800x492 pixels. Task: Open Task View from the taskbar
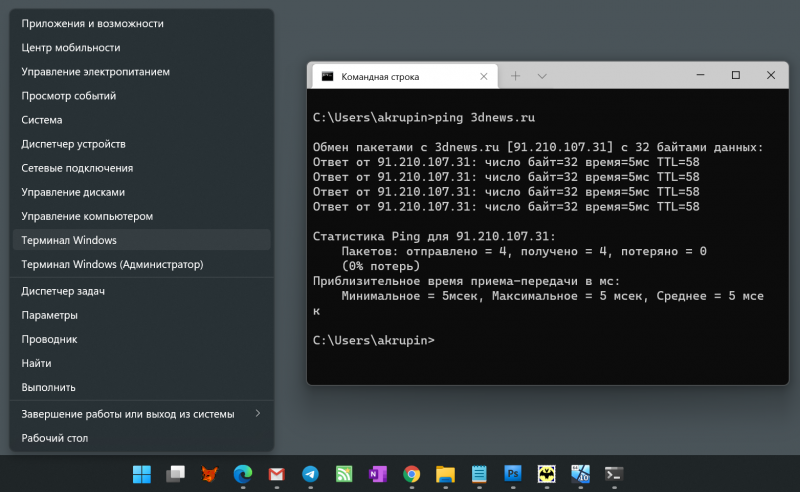click(176, 474)
